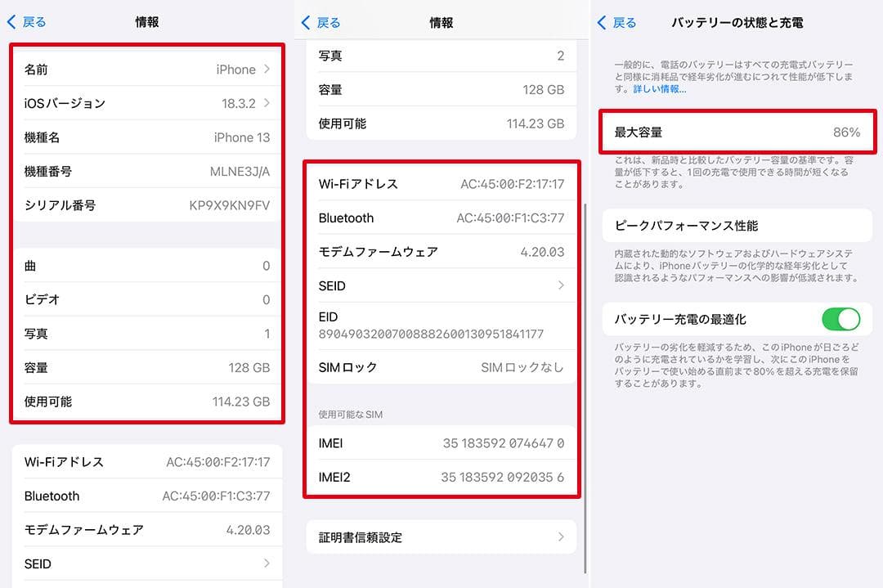Tap the back chevron in the middle 情報 screen
Screen dimensions: 883x588
tap(306, 23)
